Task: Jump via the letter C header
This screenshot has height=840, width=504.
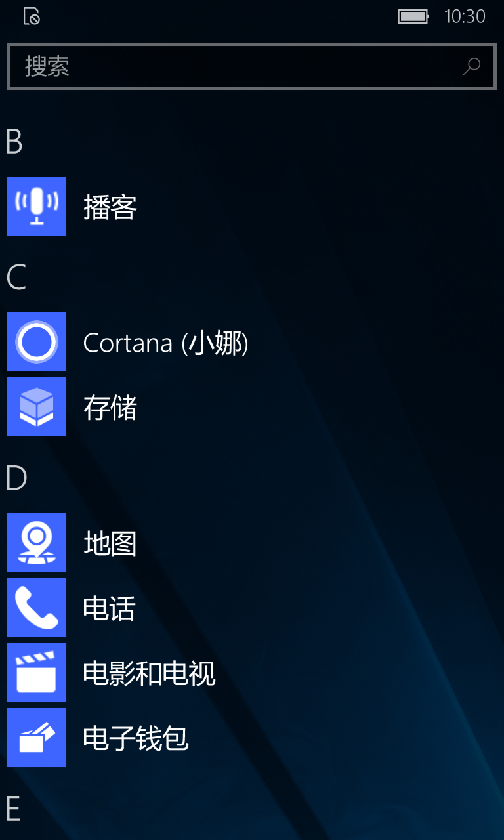Action: tap(16, 278)
